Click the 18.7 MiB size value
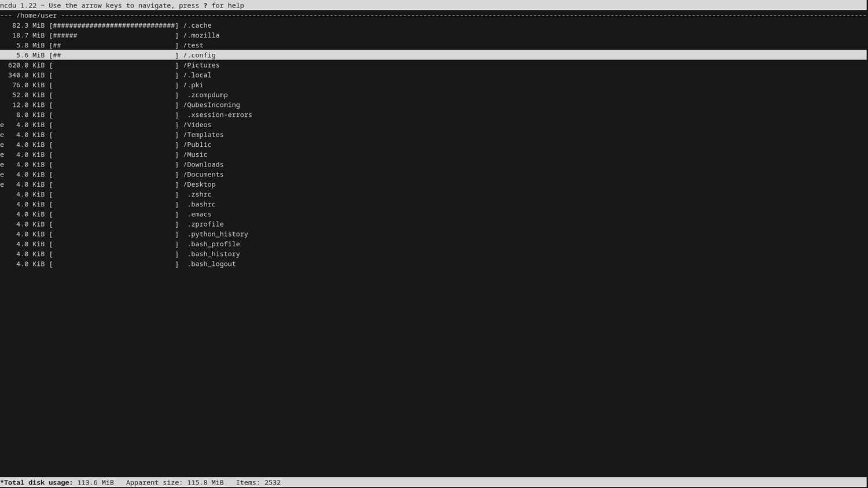 click(x=28, y=35)
